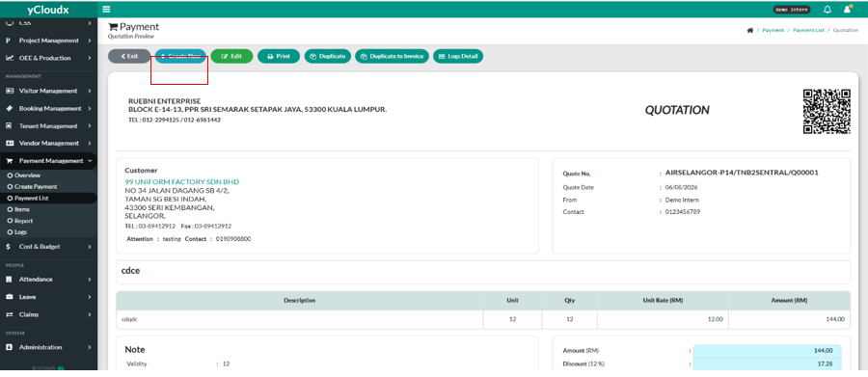Click Duplicate to Invoice button
The image size is (868, 377).
392,57
